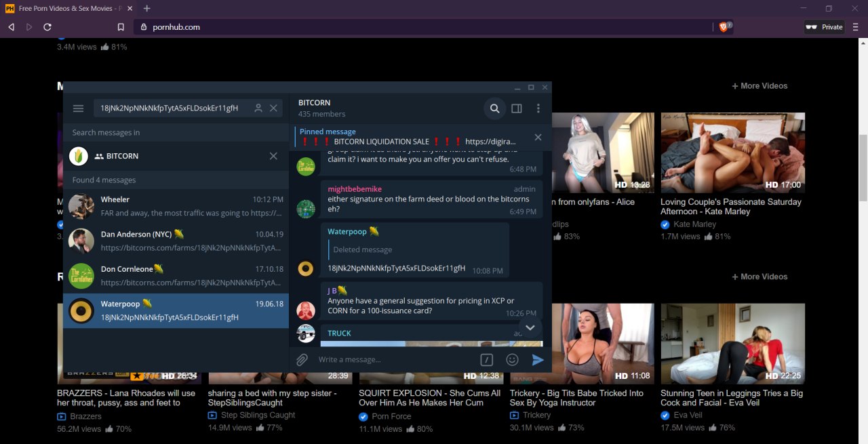Viewport: 868px width, 444px height.
Task: Open the Kate Marley channel link
Action: coord(694,224)
